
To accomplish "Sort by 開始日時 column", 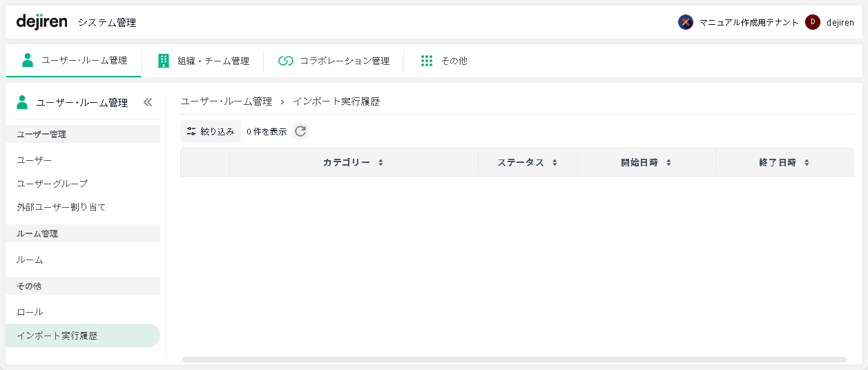I will coord(646,163).
